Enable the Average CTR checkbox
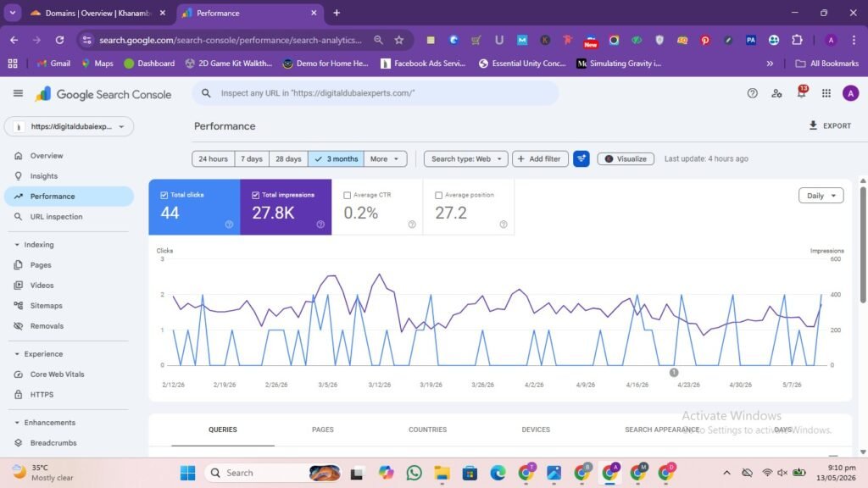Image resolution: width=868 pixels, height=488 pixels. (347, 196)
